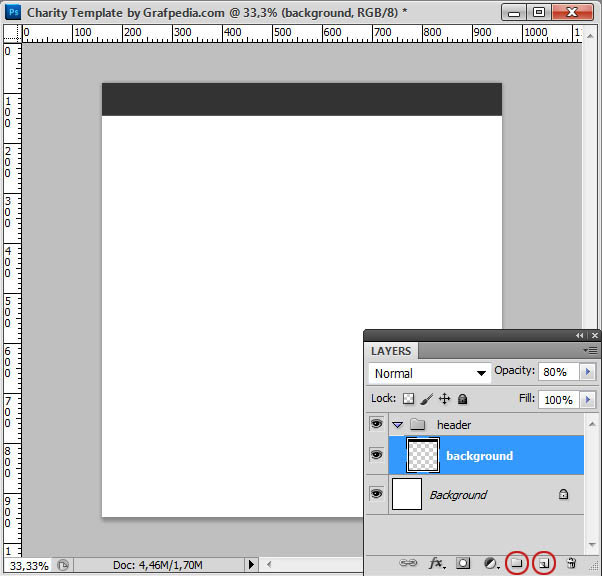Click the transparent background layer thumbnail
Viewport: 602px width, 576px height.
(x=423, y=455)
